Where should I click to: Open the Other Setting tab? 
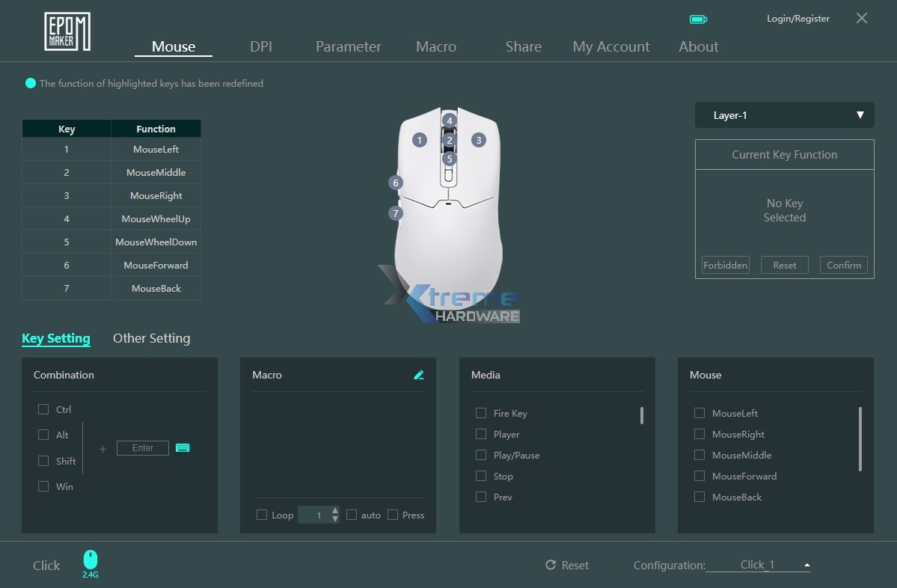coord(151,338)
